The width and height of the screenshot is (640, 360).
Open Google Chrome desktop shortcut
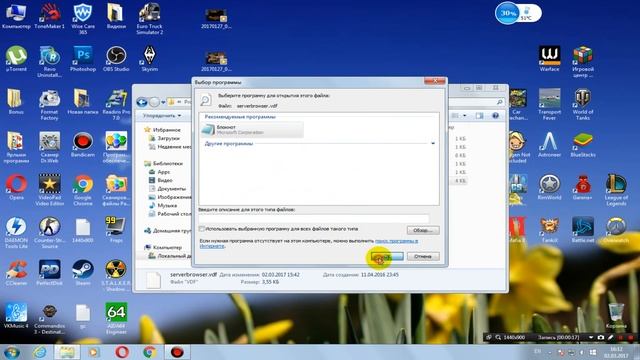coord(83,190)
